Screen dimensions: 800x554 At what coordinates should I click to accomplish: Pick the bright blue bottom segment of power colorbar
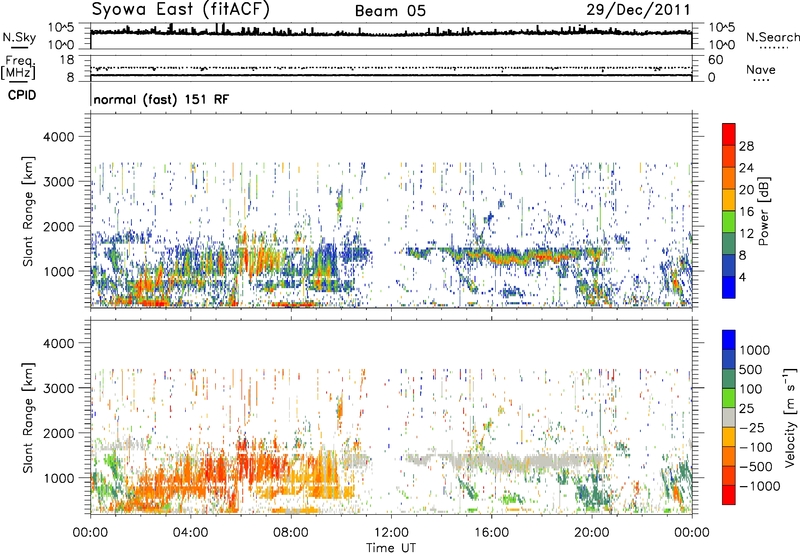729,288
